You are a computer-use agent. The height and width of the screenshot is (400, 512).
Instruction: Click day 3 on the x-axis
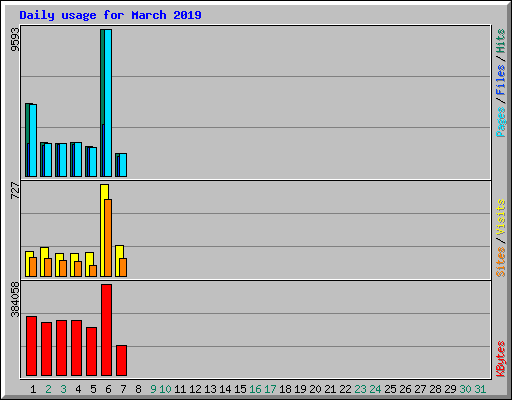coord(63,389)
